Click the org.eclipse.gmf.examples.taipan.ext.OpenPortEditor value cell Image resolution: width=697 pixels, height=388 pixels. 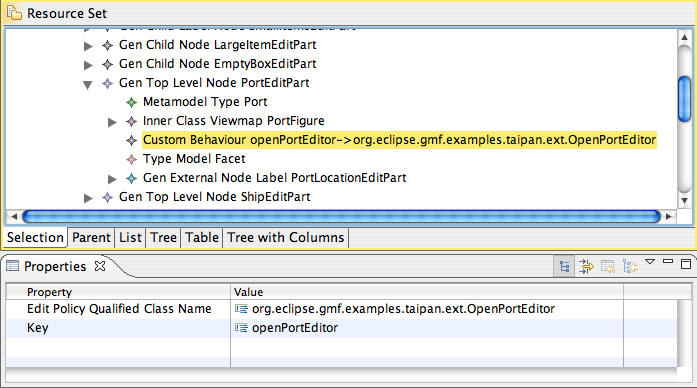(x=427, y=309)
